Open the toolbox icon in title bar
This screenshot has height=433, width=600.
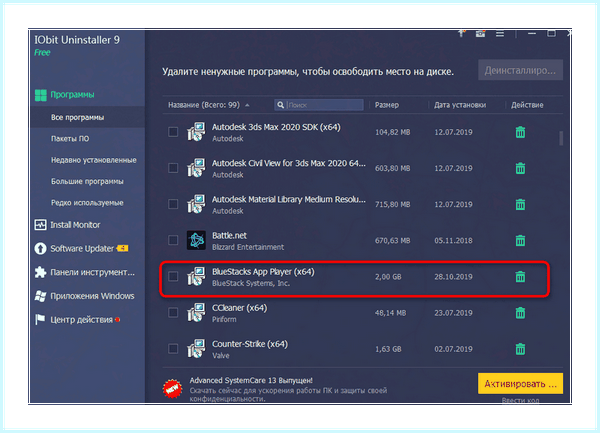click(480, 34)
